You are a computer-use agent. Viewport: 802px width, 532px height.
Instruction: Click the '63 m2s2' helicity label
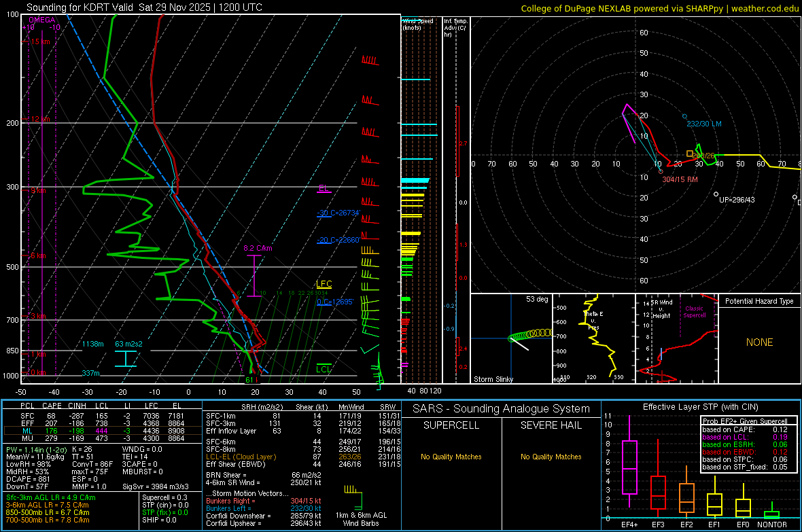[128, 344]
